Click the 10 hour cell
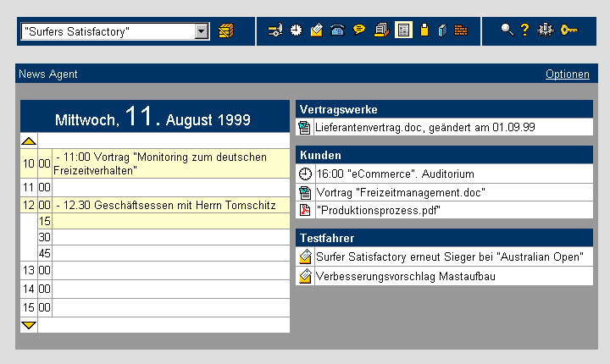 pos(29,163)
